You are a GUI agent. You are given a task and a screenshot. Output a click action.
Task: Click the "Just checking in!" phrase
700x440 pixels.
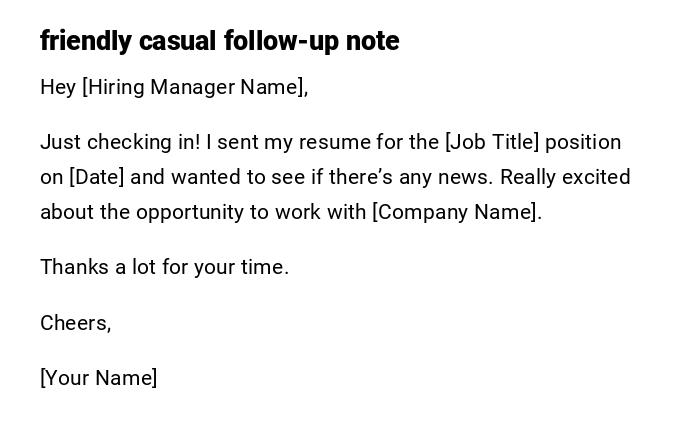tap(120, 143)
